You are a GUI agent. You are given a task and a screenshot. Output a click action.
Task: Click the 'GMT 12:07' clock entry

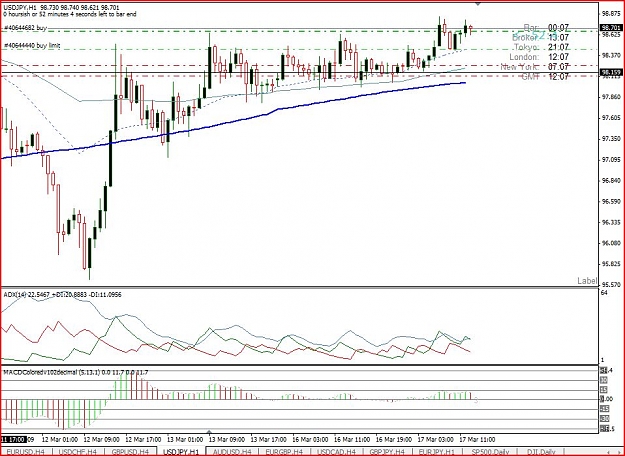[545, 77]
